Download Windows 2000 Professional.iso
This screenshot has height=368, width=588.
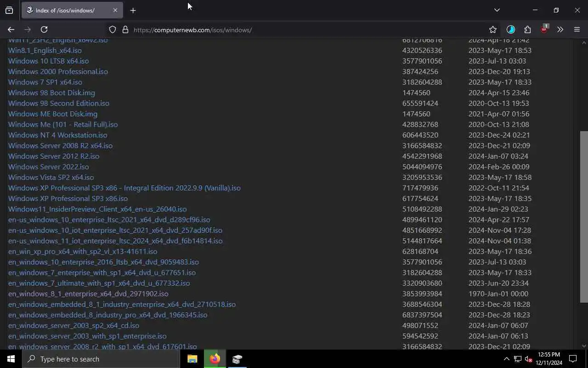coord(58,71)
